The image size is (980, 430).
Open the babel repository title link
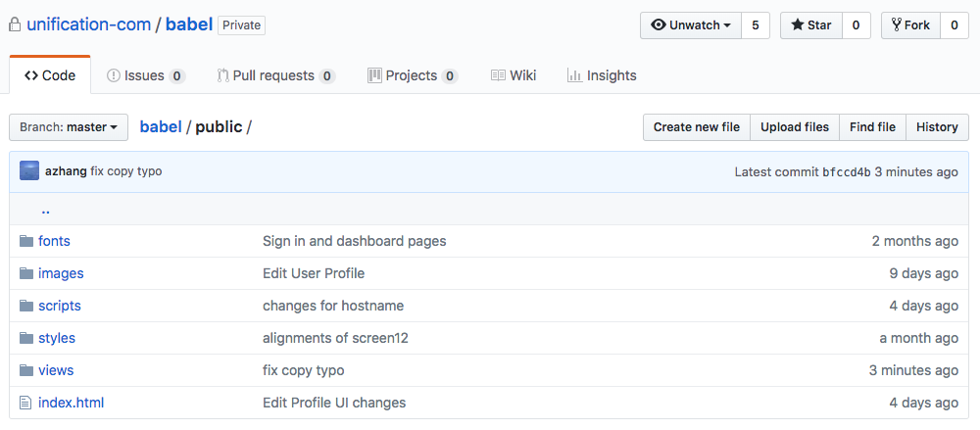[189, 25]
